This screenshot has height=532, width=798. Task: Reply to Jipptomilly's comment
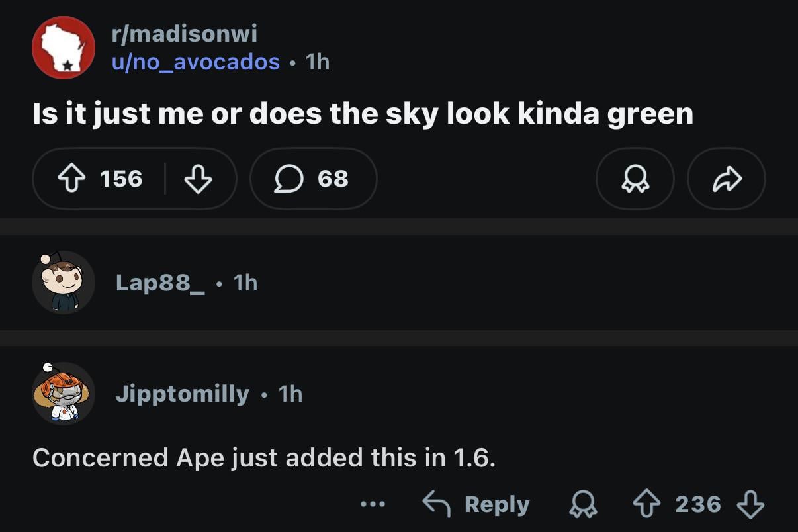pos(476,504)
